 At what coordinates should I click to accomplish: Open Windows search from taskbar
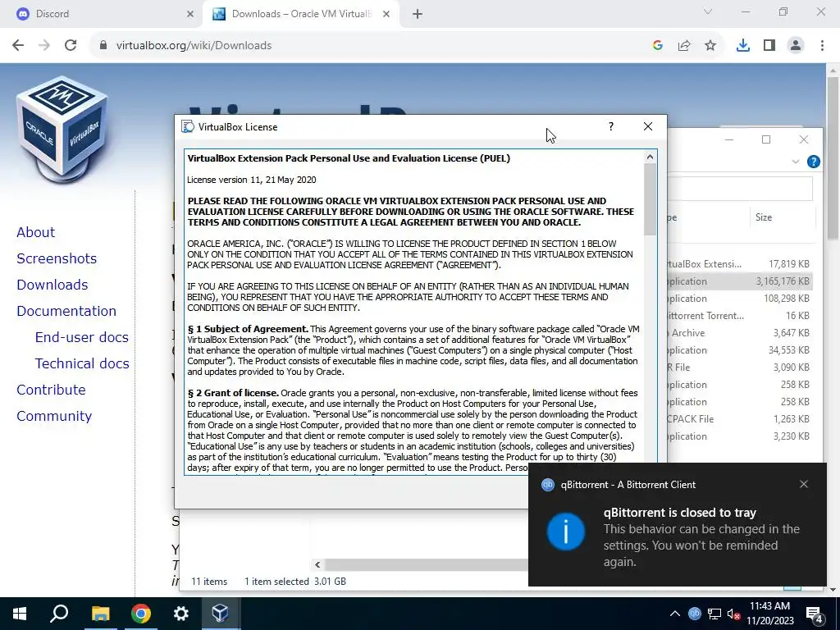(59, 614)
